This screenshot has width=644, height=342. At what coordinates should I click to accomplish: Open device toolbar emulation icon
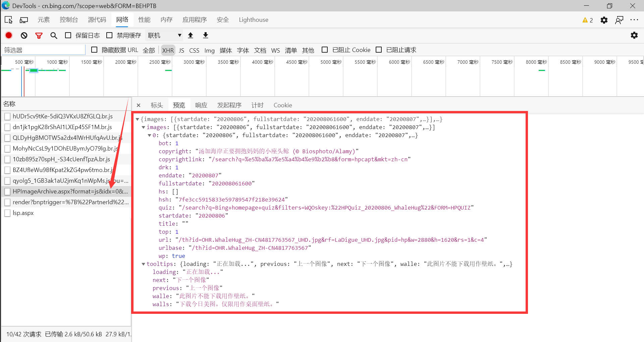(x=24, y=19)
